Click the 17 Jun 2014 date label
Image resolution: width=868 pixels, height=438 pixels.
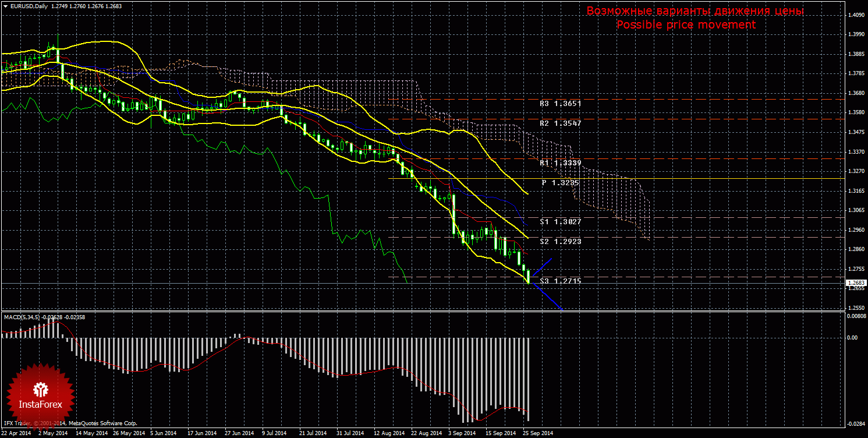pos(202,433)
